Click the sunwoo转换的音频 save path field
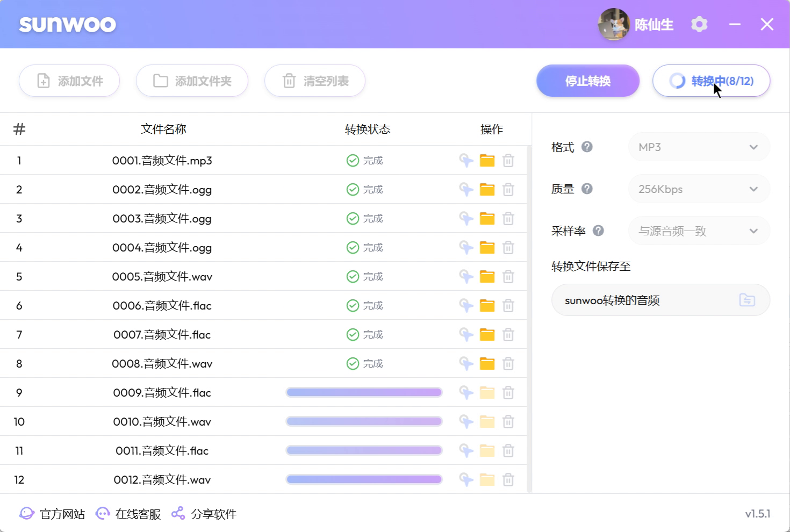 [660, 300]
